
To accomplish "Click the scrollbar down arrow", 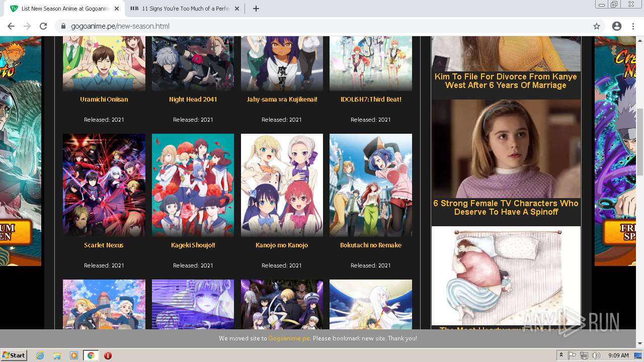I will pyautogui.click(x=640, y=344).
